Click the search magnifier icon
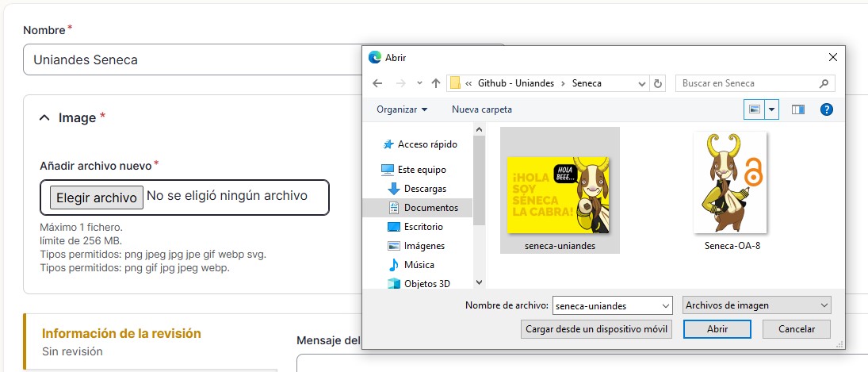The height and width of the screenshot is (372, 868). click(824, 83)
